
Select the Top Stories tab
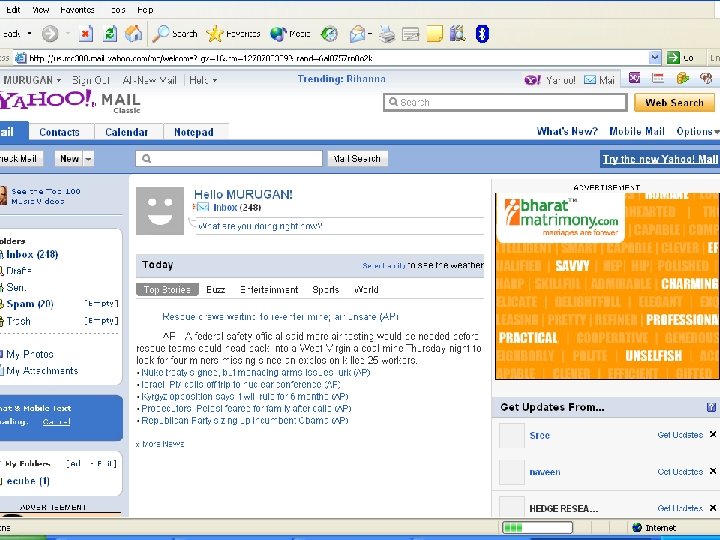[167, 290]
